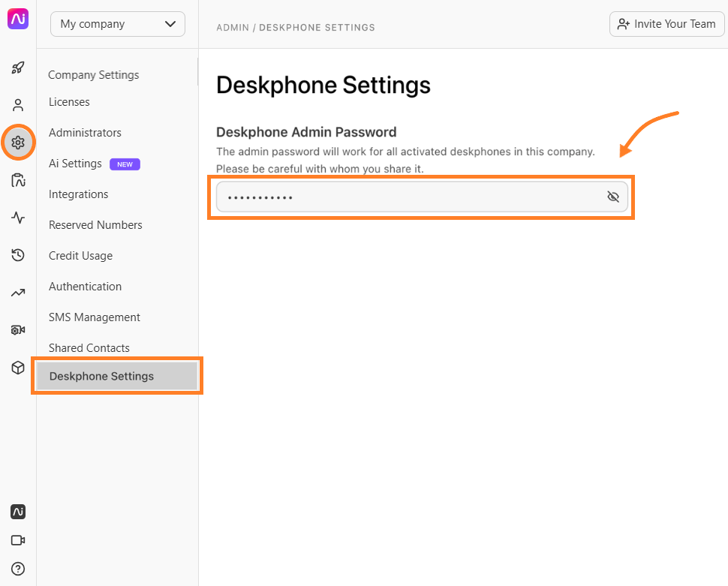728x586 pixels.
Task: Open the user profile icon in sidebar
Action: click(x=18, y=105)
